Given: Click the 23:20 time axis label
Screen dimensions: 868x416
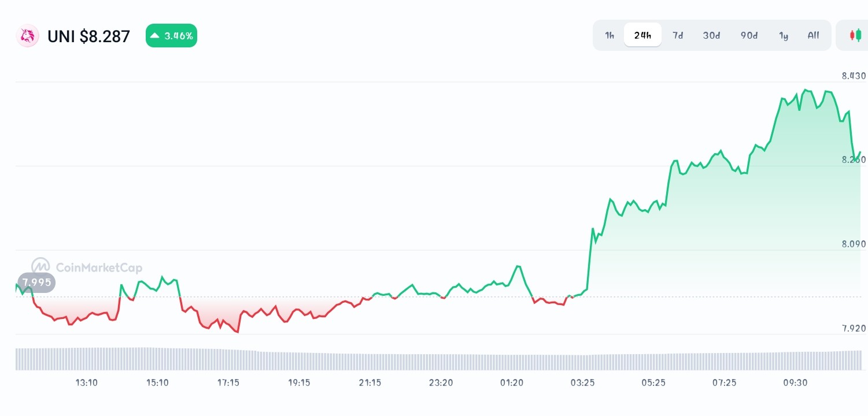Looking at the screenshot, I should click(x=441, y=382).
